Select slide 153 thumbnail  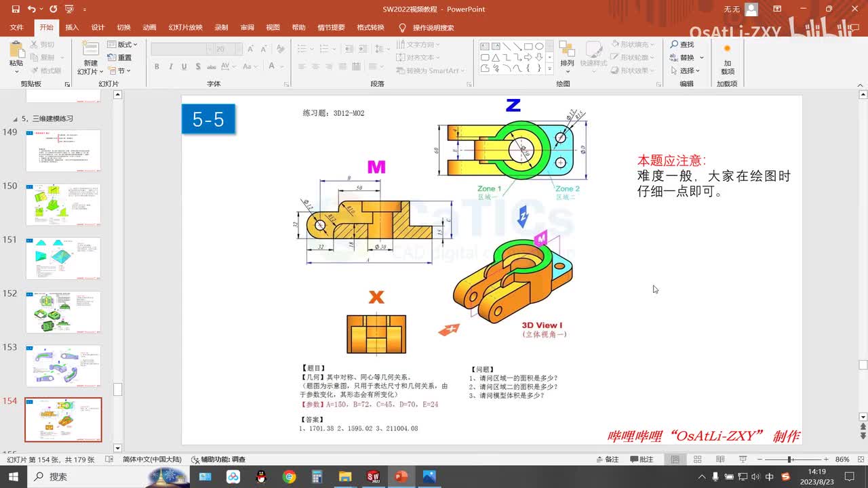point(63,365)
